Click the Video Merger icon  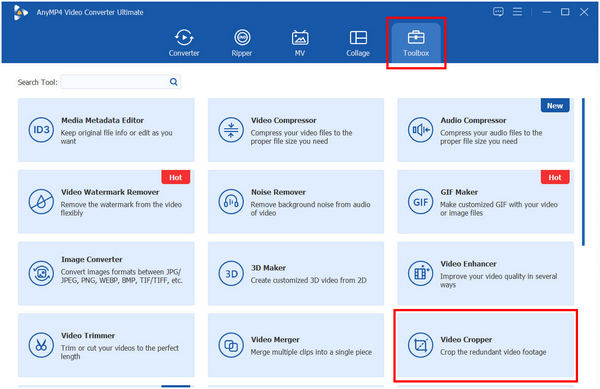click(x=231, y=345)
